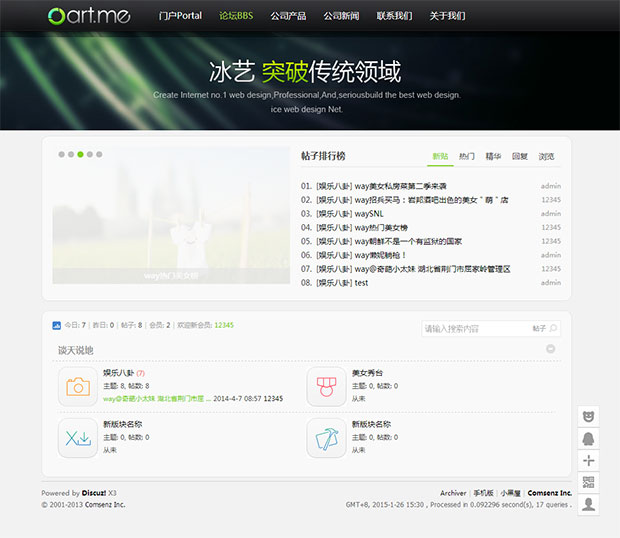Open the 娱乐八卦 forum camera icon
The width and height of the screenshot is (620, 538).
[77, 387]
